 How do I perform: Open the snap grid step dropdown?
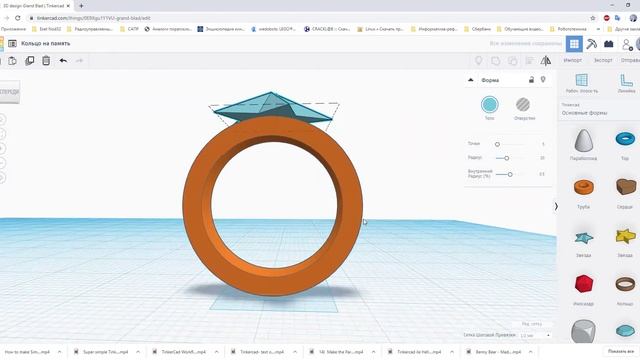point(536,336)
